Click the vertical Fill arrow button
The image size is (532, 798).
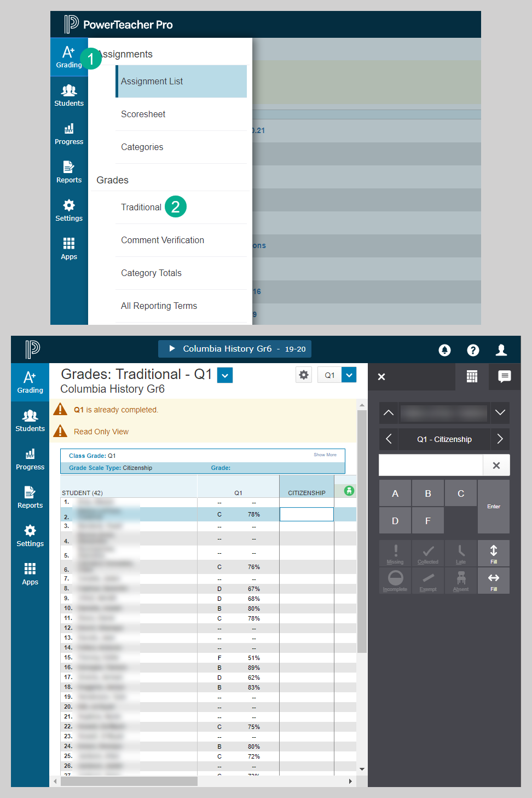click(x=493, y=553)
